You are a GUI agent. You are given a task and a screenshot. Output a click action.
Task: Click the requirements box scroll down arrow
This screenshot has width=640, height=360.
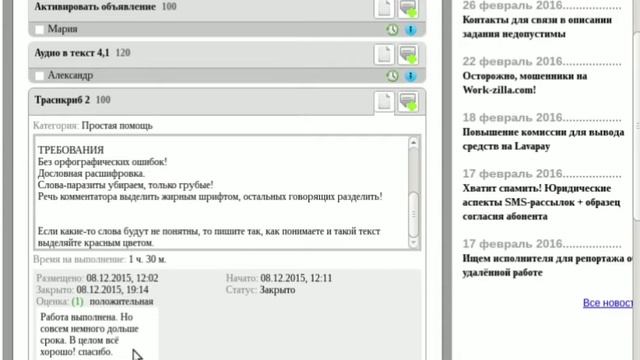coord(413,242)
